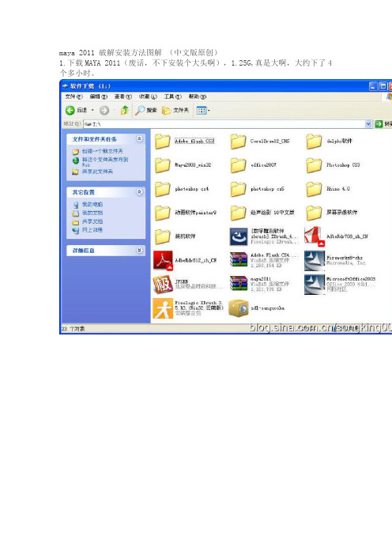
Task: Open the Back button history dropdown arrow
Action: 92,111
